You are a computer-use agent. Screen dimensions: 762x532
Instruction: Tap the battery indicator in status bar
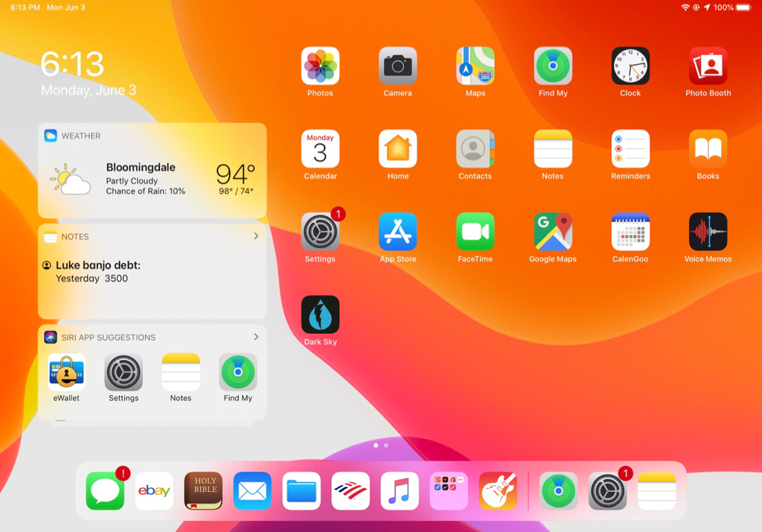click(x=743, y=7)
